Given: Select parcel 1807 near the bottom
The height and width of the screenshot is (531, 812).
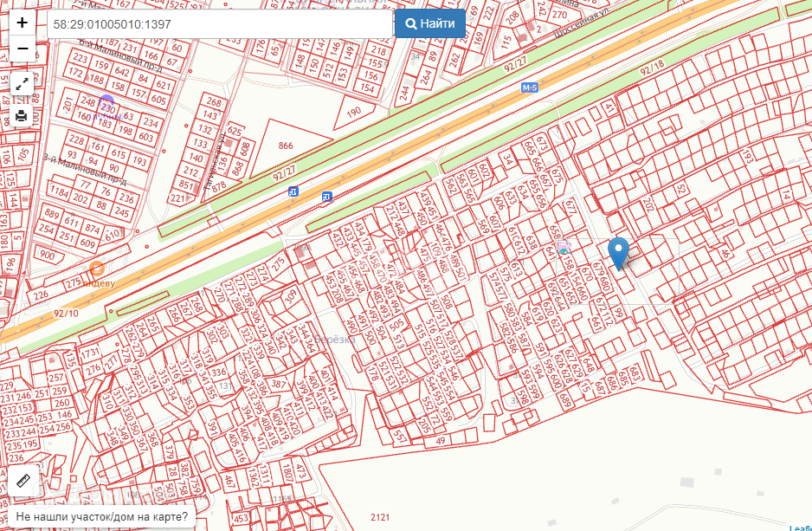Looking at the screenshot, I should pos(287,473).
